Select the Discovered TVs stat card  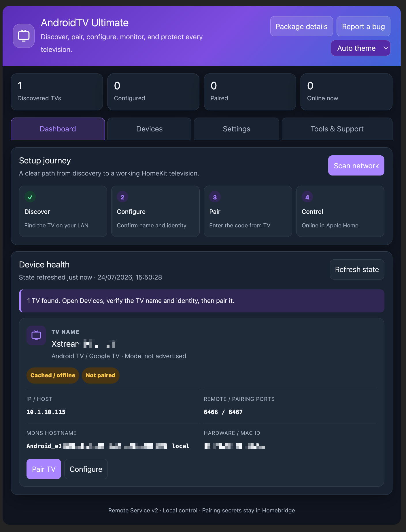coord(57,92)
